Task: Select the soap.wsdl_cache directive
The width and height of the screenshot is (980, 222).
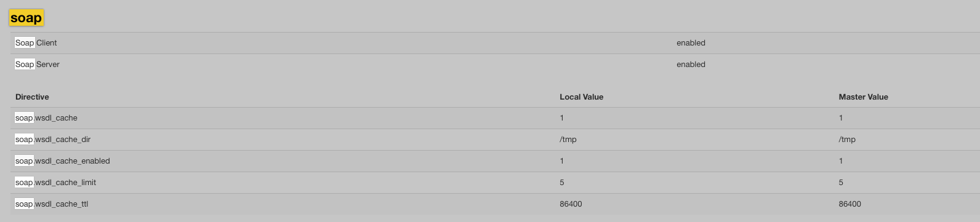Action: (46, 118)
